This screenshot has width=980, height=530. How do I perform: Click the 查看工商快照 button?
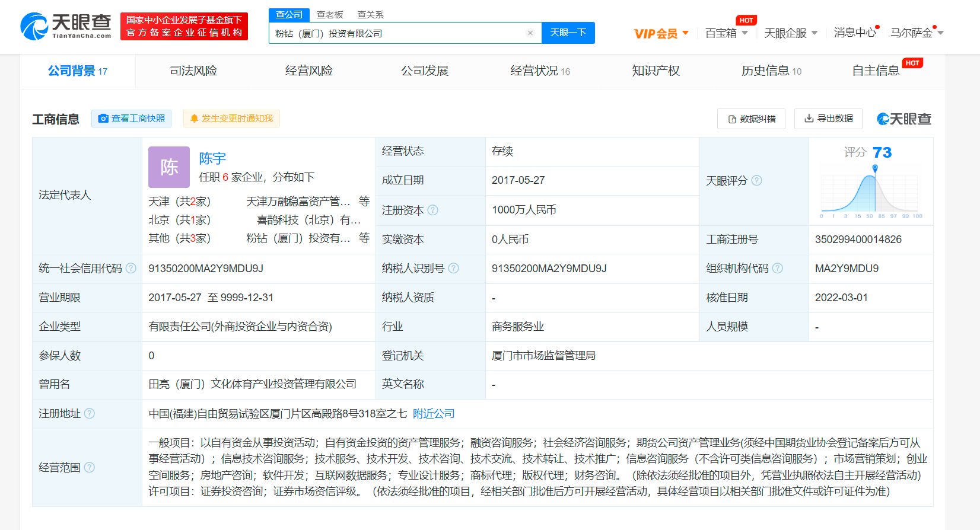(x=131, y=119)
